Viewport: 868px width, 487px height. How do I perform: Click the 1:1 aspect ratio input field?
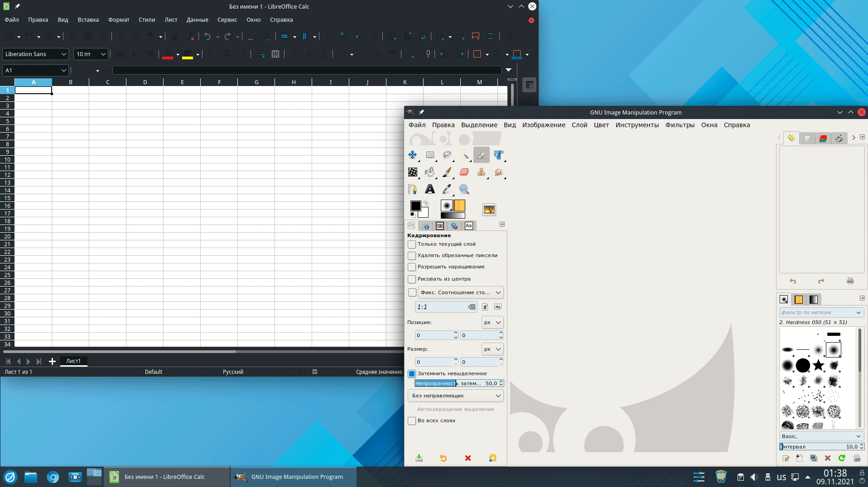tap(441, 307)
